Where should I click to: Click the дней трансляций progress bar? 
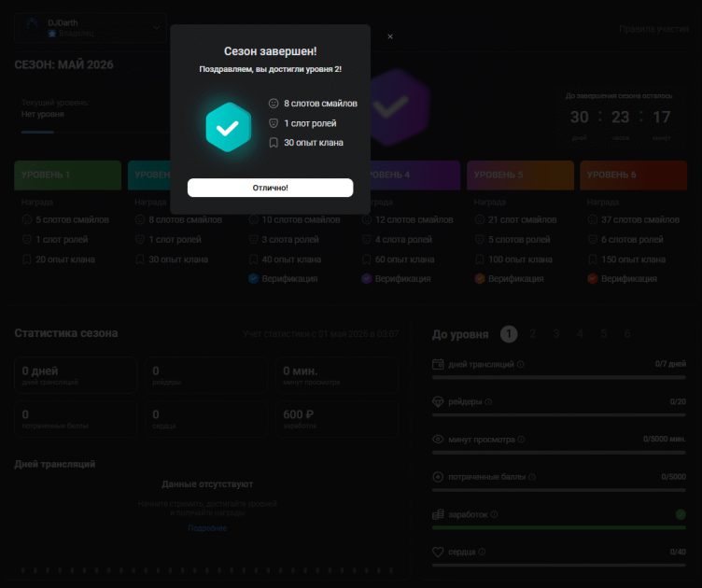(559, 378)
